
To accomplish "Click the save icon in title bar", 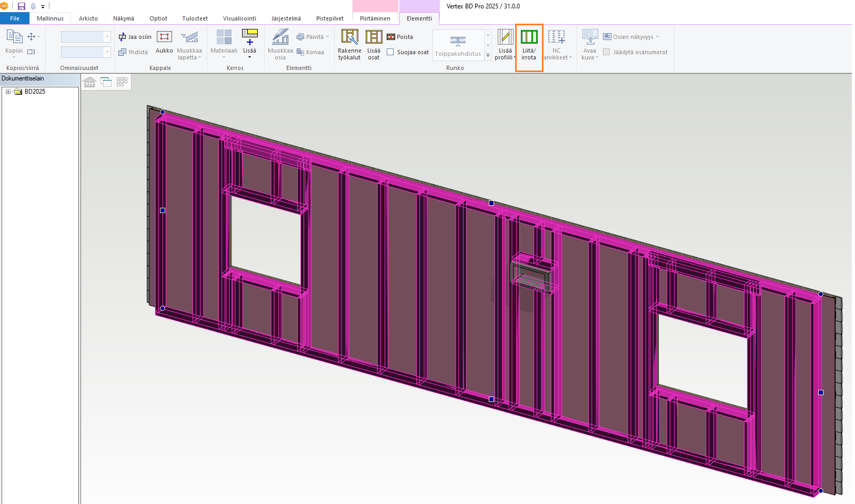I will coord(22,6).
